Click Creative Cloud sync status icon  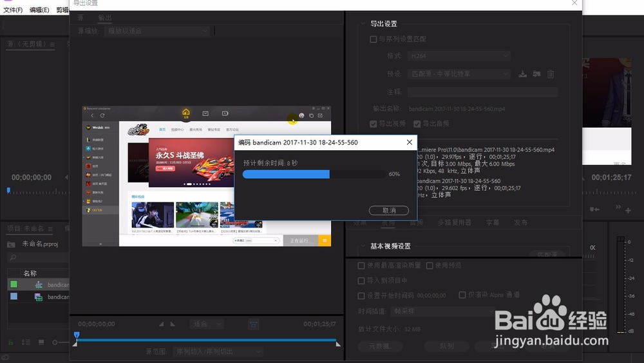(x=5, y=358)
